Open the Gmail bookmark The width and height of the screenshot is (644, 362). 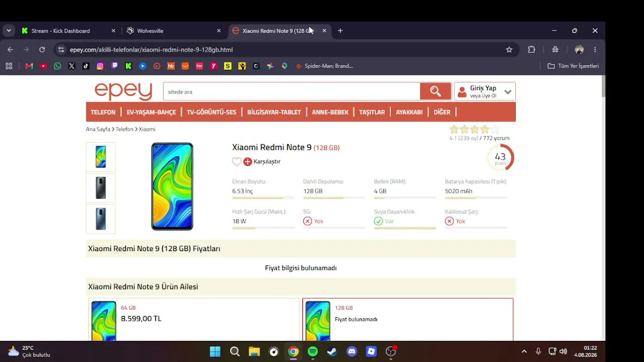click(29, 66)
